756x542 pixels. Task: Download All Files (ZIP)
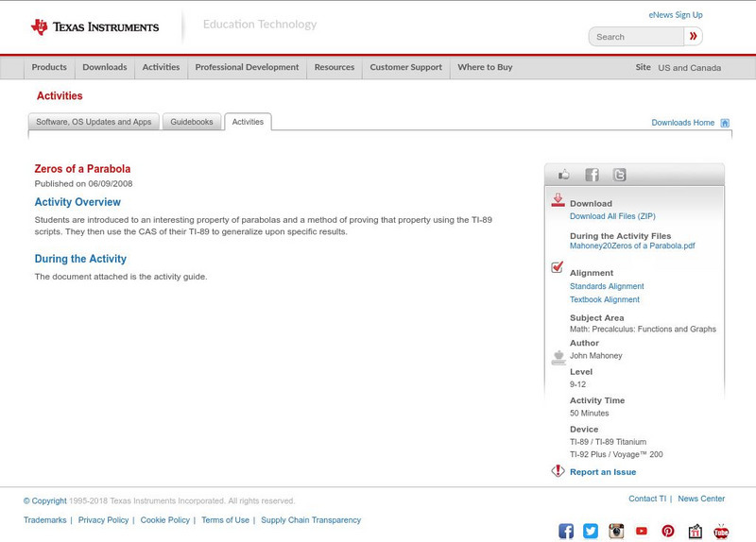point(612,216)
